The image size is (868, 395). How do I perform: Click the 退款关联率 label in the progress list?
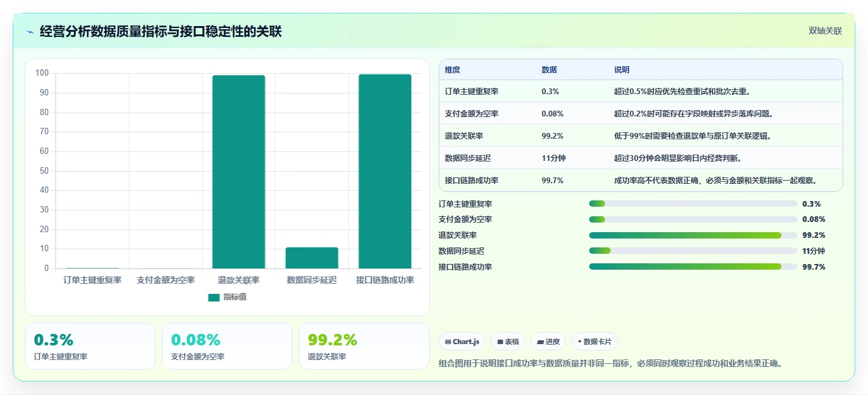458,235
